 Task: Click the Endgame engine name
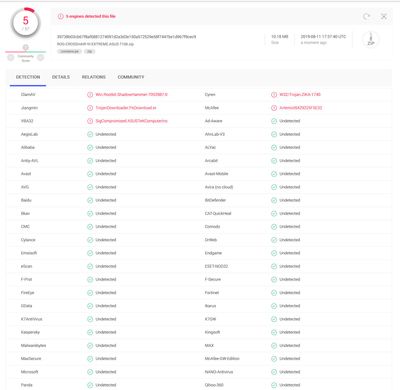pos(213,253)
